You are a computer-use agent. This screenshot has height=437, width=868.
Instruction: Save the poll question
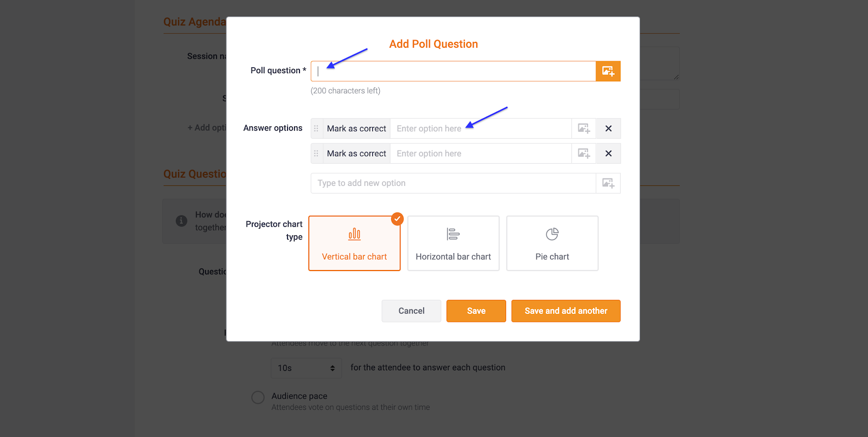[476, 311]
